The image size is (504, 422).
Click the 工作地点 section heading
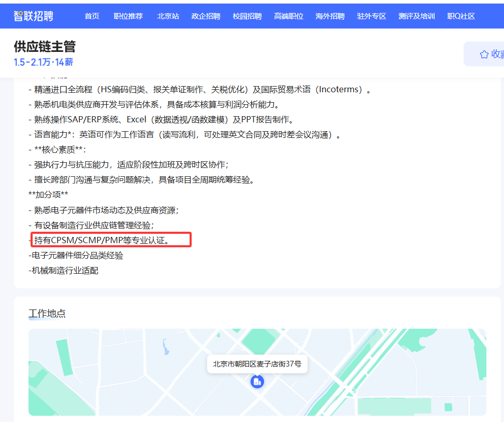[x=47, y=314]
